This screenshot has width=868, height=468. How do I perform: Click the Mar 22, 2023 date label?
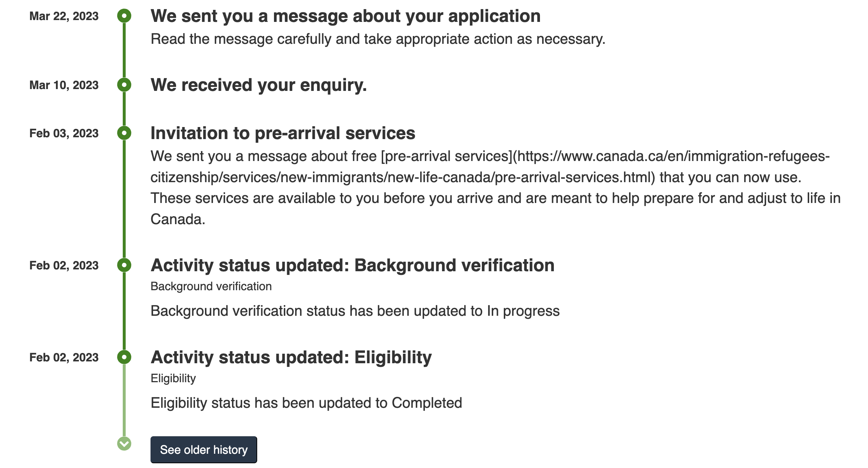coord(64,16)
